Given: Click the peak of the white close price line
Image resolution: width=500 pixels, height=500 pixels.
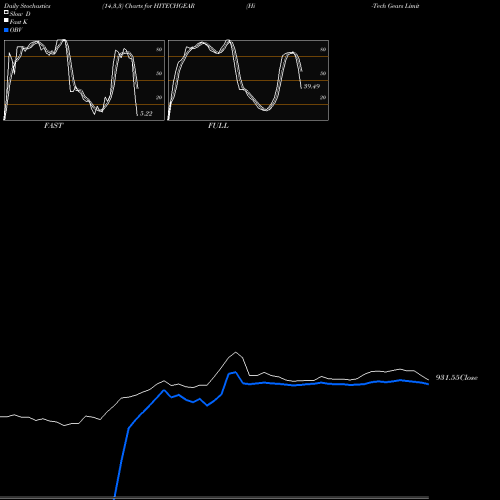Looking at the screenshot, I should click(236, 352).
